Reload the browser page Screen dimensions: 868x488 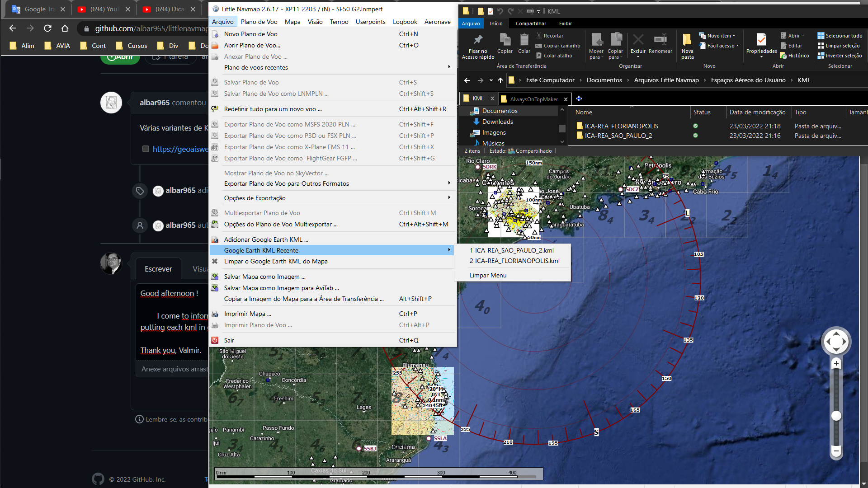(x=47, y=28)
